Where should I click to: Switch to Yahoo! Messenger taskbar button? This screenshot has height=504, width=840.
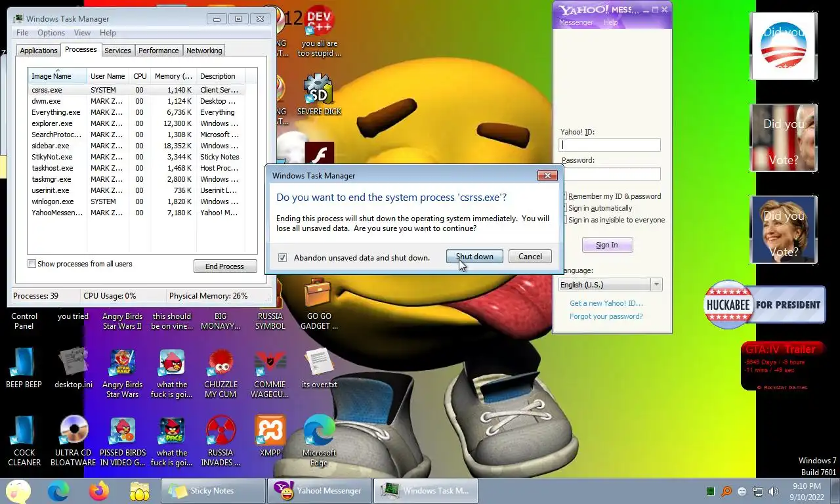(319, 490)
